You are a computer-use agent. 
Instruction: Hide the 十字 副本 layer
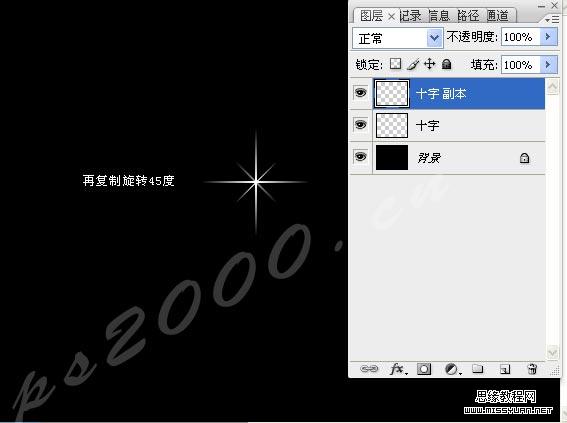tap(360, 93)
